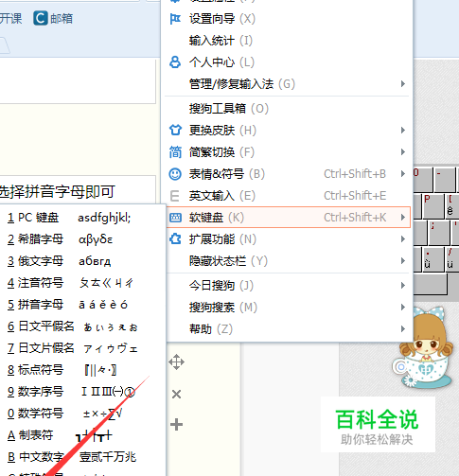Expand 今日搜狗 submenu arrow
The image size is (459, 476).
tap(403, 286)
